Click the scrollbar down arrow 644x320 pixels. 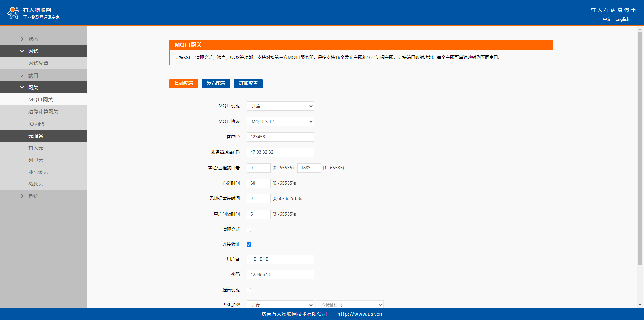tap(640, 305)
